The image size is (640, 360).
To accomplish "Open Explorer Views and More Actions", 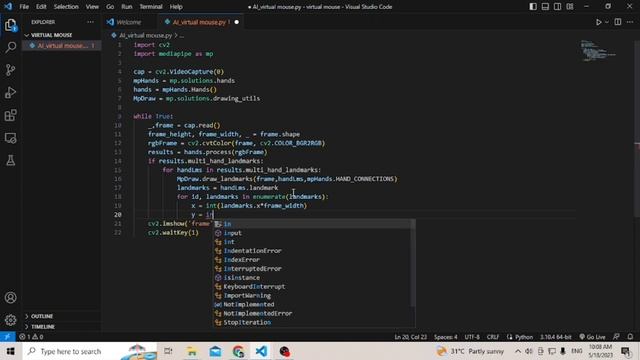I will coord(90,22).
